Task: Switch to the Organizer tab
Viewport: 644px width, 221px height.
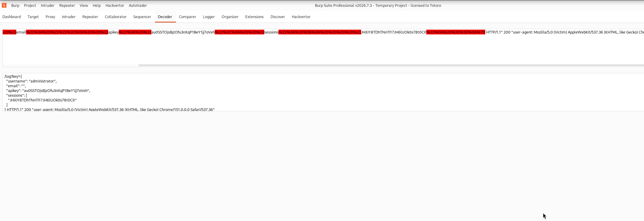Action: pyautogui.click(x=230, y=17)
